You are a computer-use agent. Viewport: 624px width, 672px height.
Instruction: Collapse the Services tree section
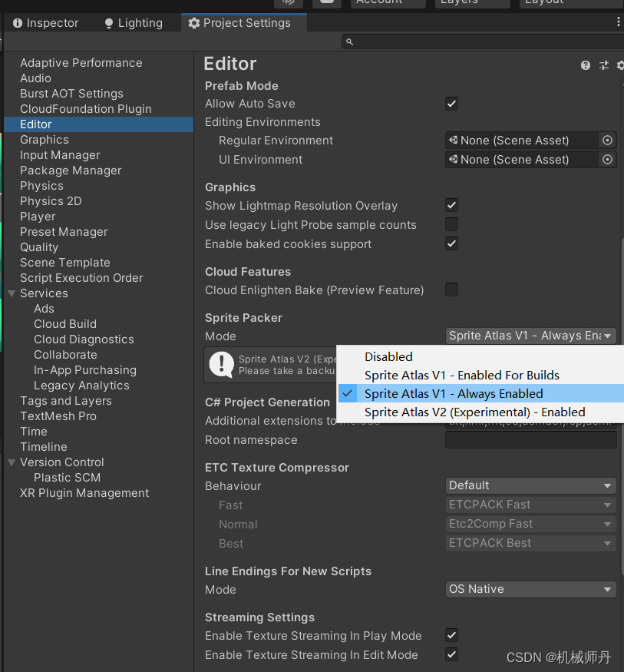tap(12, 293)
